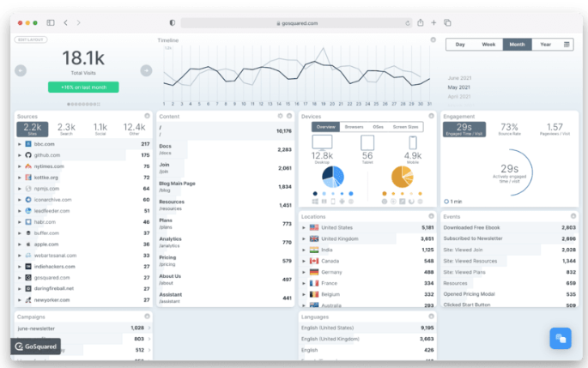The image size is (588, 368).
Task: Open a new tab with the plus icon
Action: click(433, 23)
